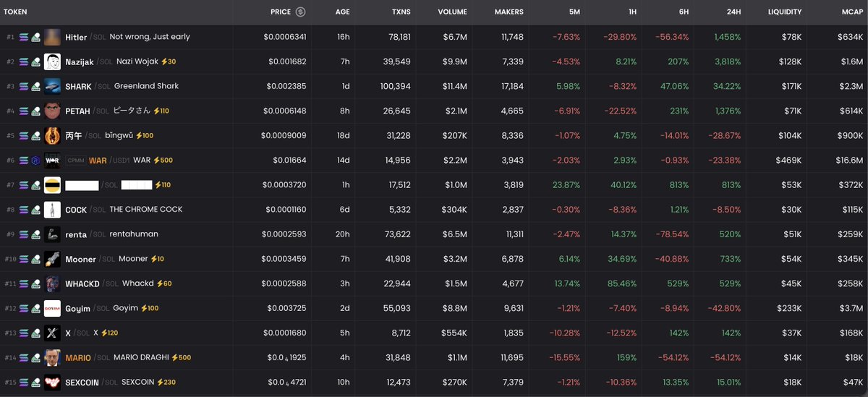The height and width of the screenshot is (397, 868).
Task: Open the MARIO token portrait avatar
Action: [x=52, y=357]
